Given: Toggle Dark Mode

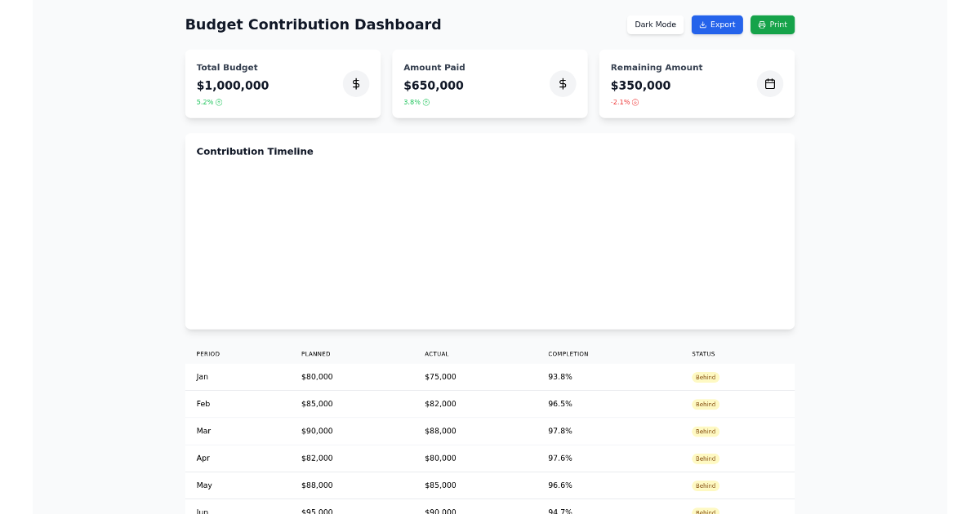Looking at the screenshot, I should tap(655, 24).
